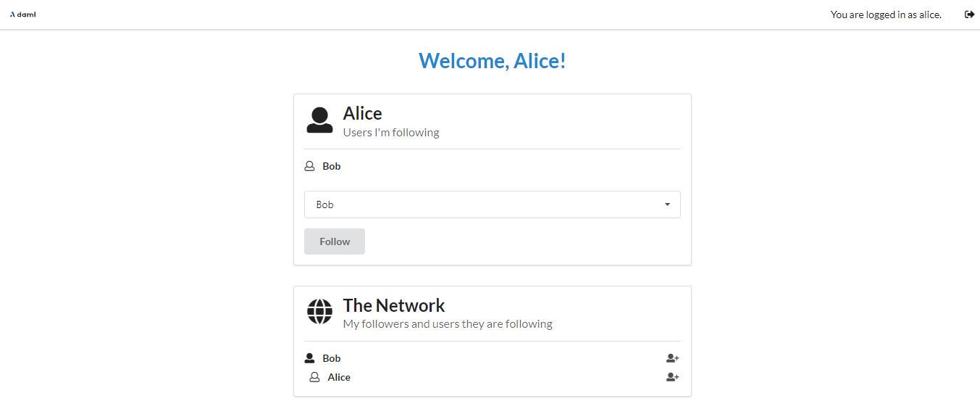Click the "Users I'm following" subtitle
Screen dimensions: 980x401
coord(391,133)
